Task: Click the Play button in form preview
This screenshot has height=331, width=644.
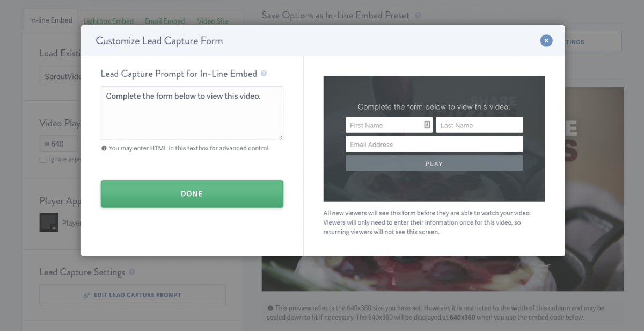Action: [434, 163]
